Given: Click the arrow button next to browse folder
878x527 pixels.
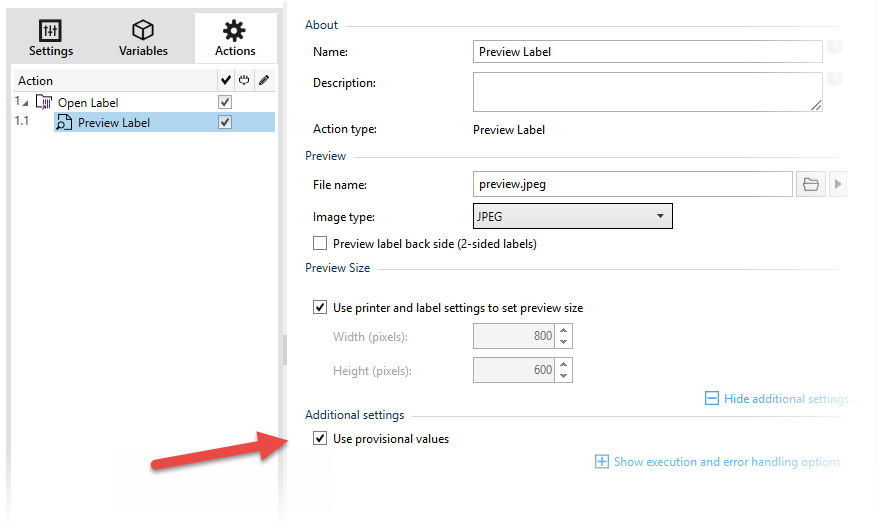Looking at the screenshot, I should tap(838, 184).
